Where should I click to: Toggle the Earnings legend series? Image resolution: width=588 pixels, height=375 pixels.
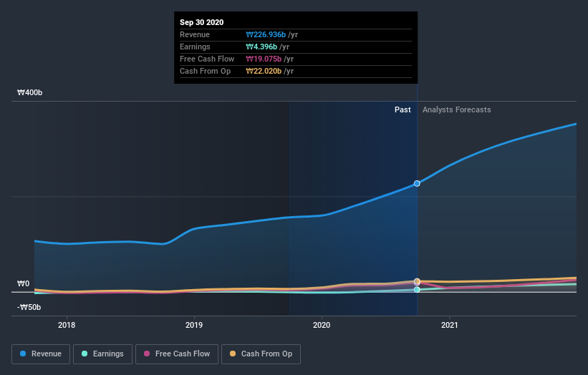[102, 354]
